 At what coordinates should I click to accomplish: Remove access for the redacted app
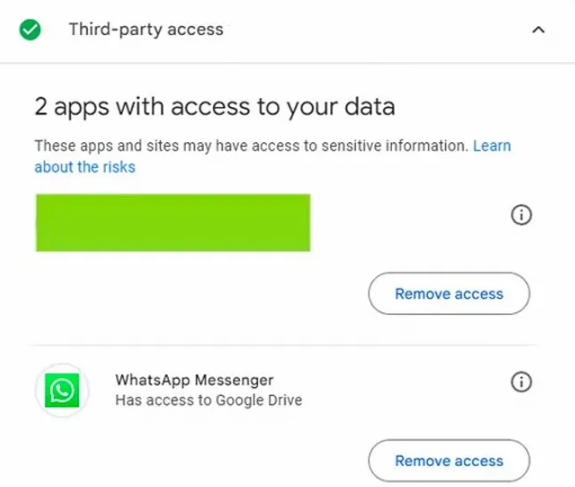[449, 293]
